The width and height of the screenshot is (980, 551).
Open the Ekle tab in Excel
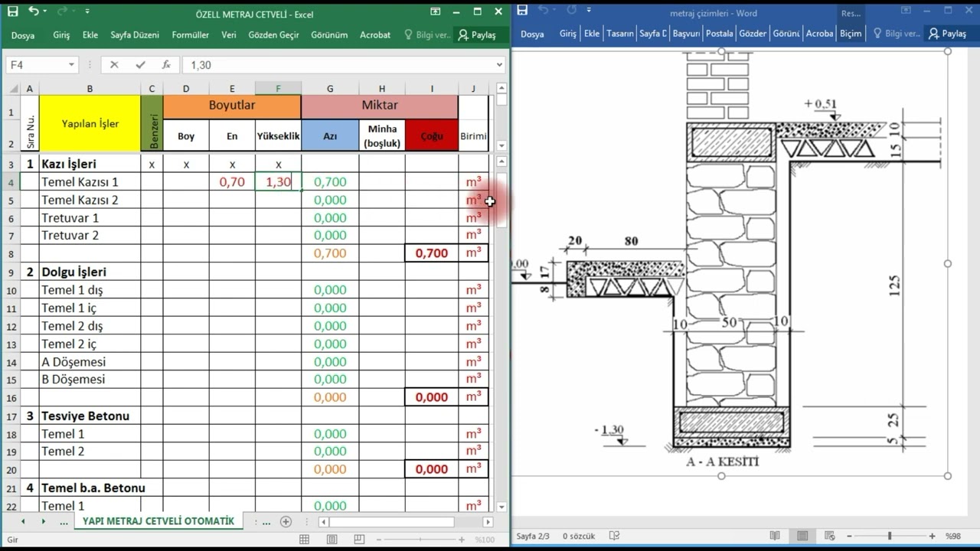coord(90,35)
